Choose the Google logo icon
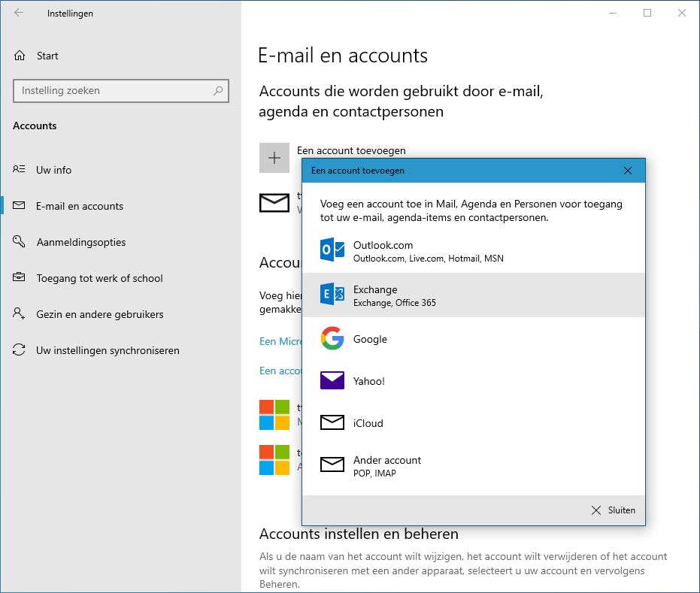 pos(332,339)
